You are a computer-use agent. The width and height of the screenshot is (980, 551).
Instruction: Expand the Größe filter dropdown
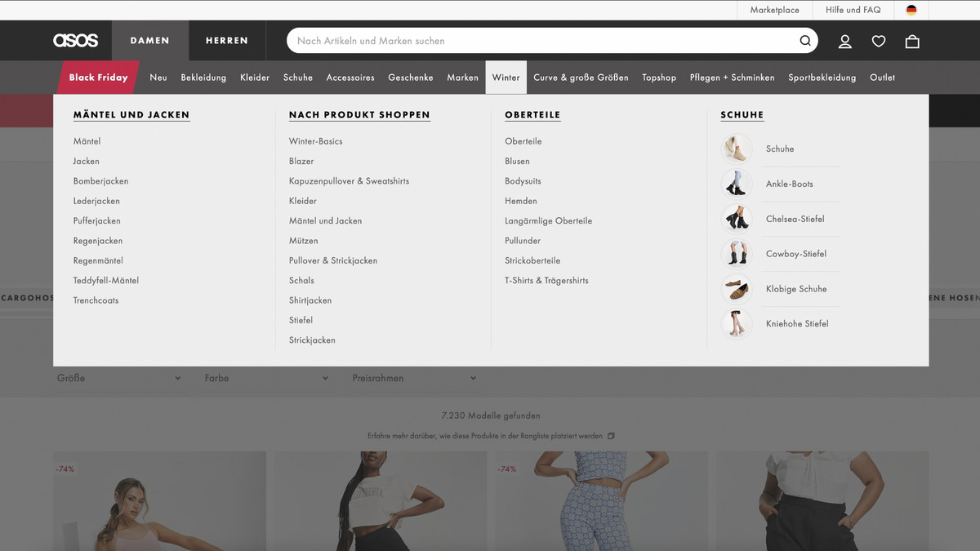[x=119, y=378]
